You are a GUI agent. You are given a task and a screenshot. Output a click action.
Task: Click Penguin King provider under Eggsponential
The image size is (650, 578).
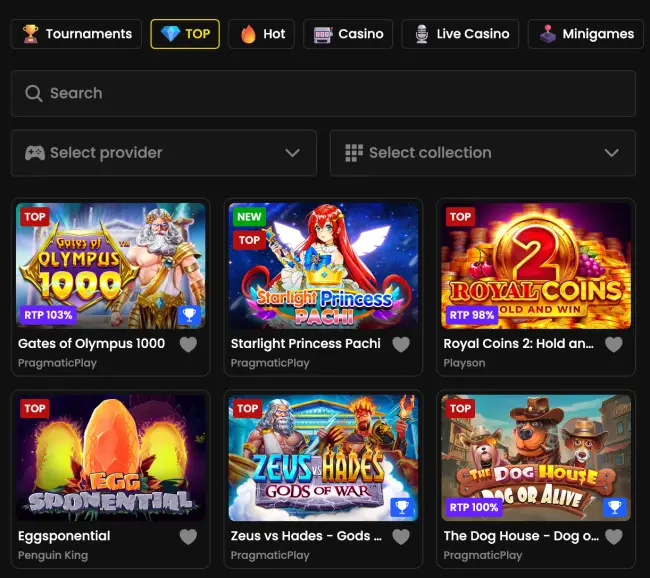coord(53,556)
